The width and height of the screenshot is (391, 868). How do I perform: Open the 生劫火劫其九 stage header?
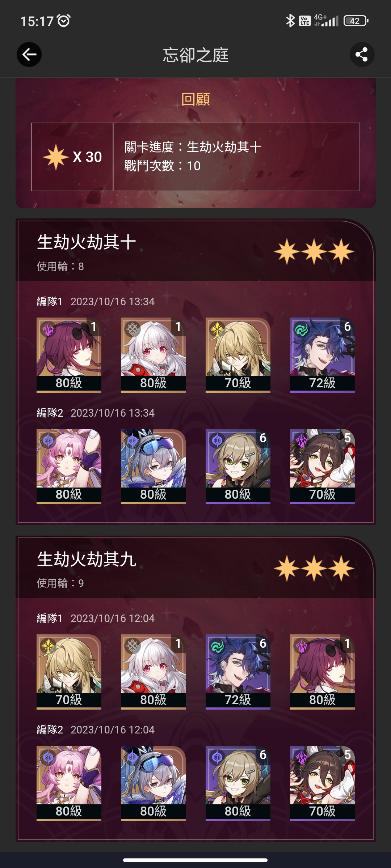tap(195, 568)
